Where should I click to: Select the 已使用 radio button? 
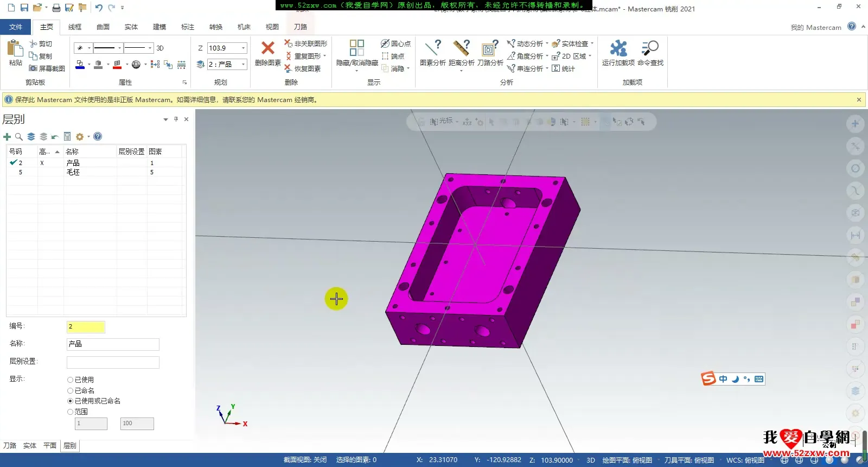(x=70, y=380)
